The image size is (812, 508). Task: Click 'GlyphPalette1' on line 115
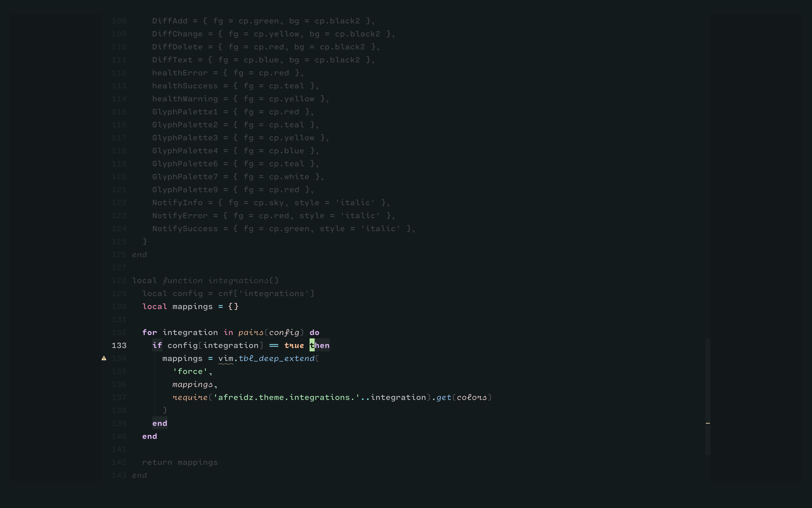point(185,112)
